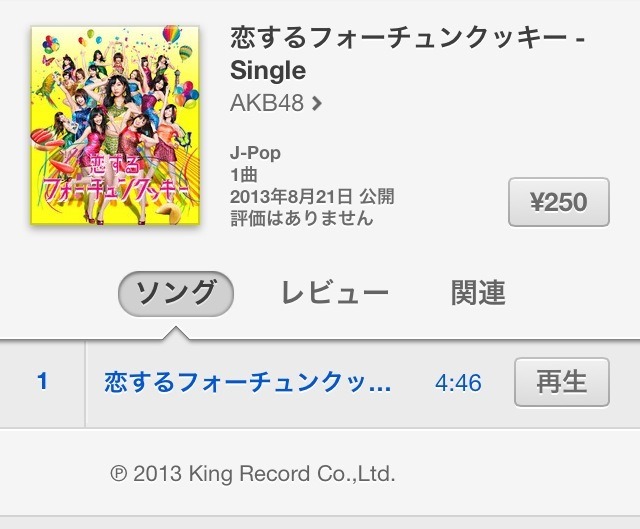Click the ℗ symbol in copyright line

[x=119, y=474]
